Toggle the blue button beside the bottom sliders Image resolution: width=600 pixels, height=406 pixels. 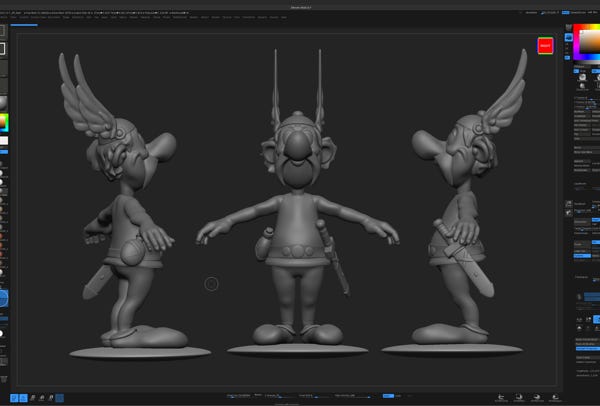click(x=388, y=396)
